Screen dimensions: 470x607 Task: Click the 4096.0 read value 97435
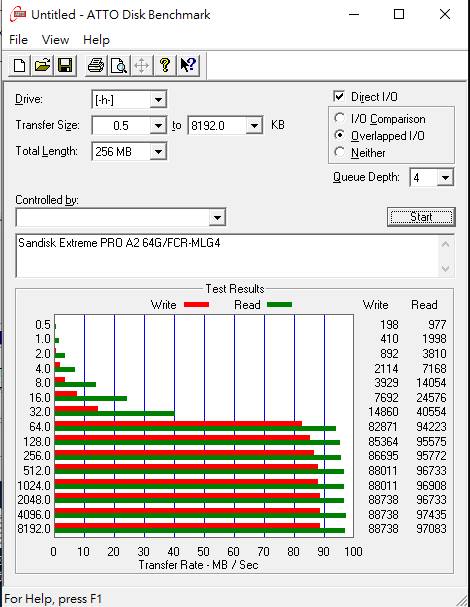[x=431, y=514]
